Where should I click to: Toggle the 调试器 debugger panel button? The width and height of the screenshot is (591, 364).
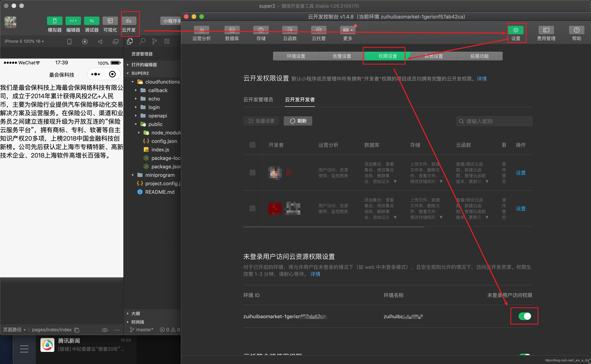coord(92,21)
